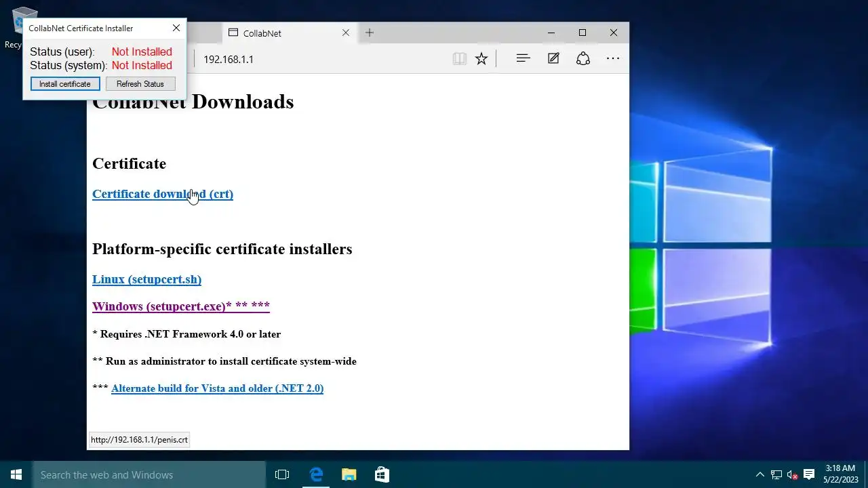Image resolution: width=868 pixels, height=488 pixels.
Task: Click Refresh Status button
Action: (140, 83)
